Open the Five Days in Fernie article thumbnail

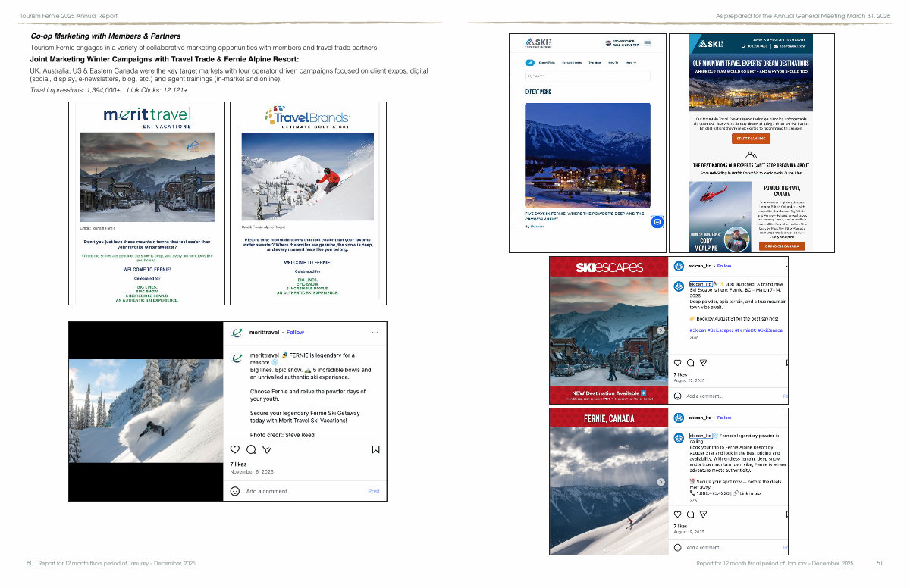(x=588, y=155)
